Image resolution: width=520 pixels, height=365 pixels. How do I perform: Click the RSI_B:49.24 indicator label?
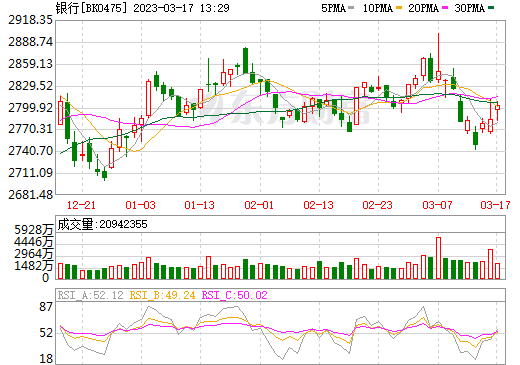(x=162, y=295)
